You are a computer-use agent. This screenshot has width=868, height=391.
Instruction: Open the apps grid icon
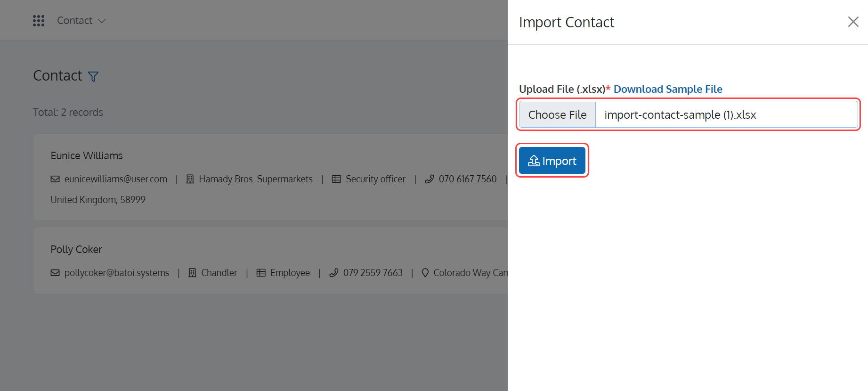coord(39,21)
